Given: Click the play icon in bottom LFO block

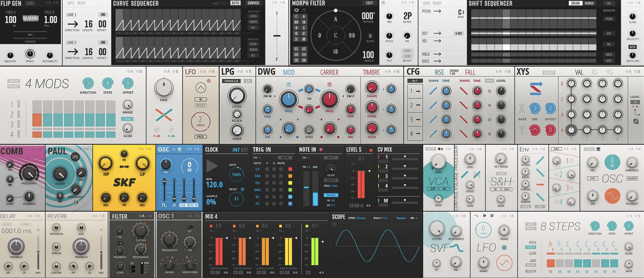Looking at the screenshot, I should tap(484, 216).
